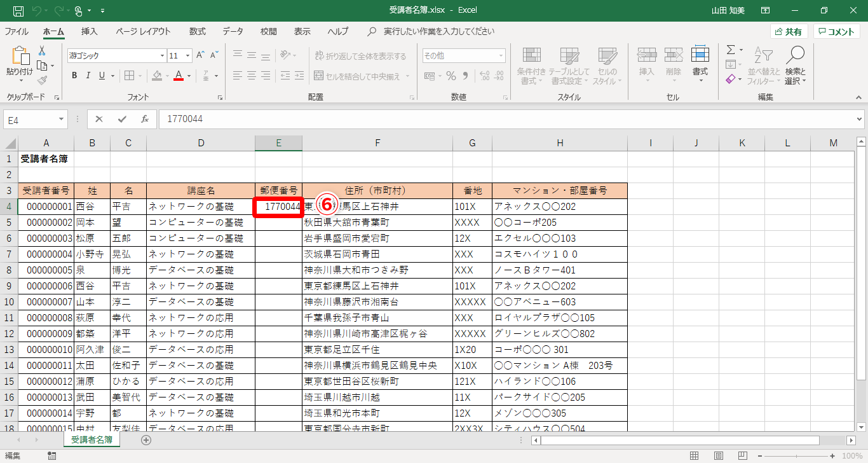Click the Insert Function fx icon
Screen dimensions: 868x463
(145, 119)
